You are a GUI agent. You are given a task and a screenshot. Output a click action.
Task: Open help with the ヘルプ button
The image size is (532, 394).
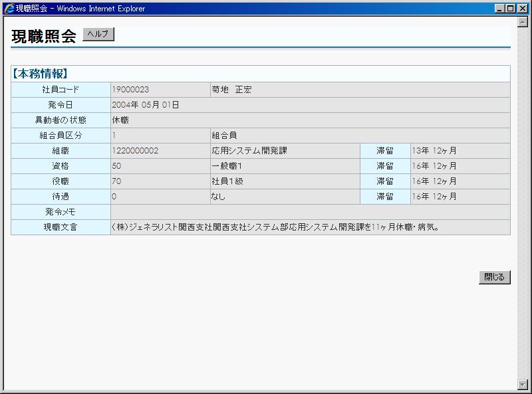(x=98, y=35)
